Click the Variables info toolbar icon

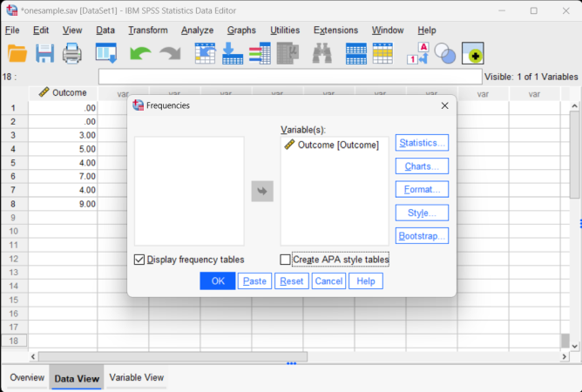(x=260, y=53)
